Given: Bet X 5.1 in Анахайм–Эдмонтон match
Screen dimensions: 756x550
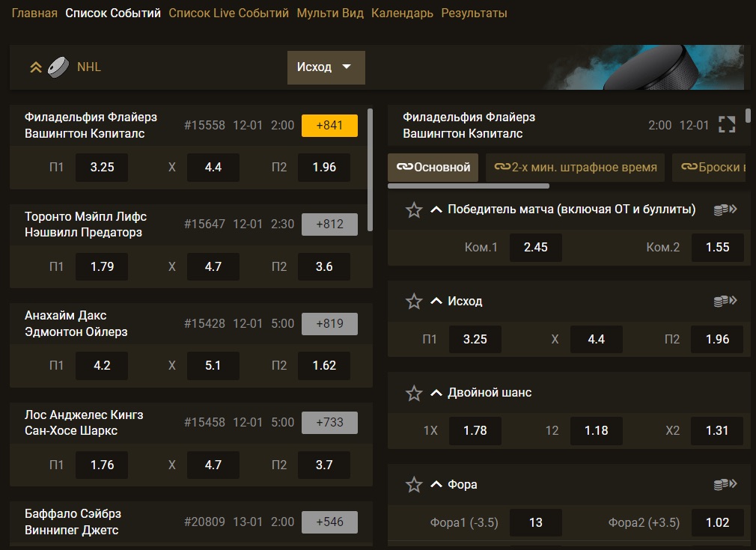Looking at the screenshot, I should [213, 365].
